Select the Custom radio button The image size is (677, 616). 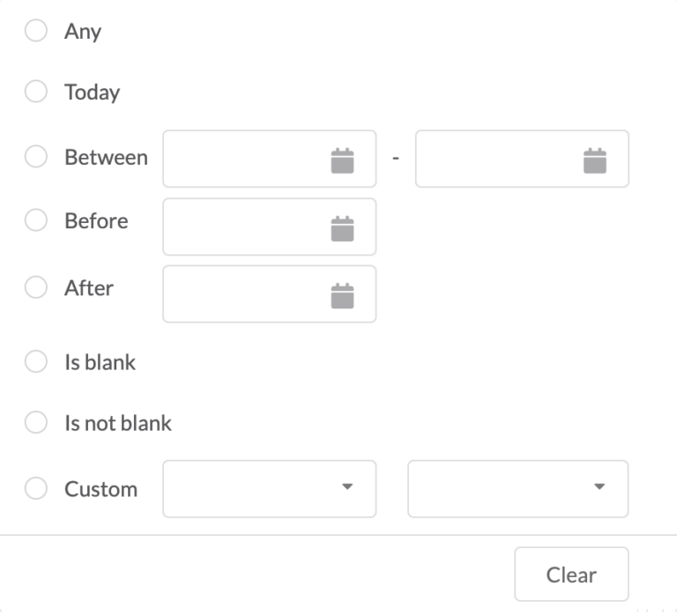click(36, 488)
